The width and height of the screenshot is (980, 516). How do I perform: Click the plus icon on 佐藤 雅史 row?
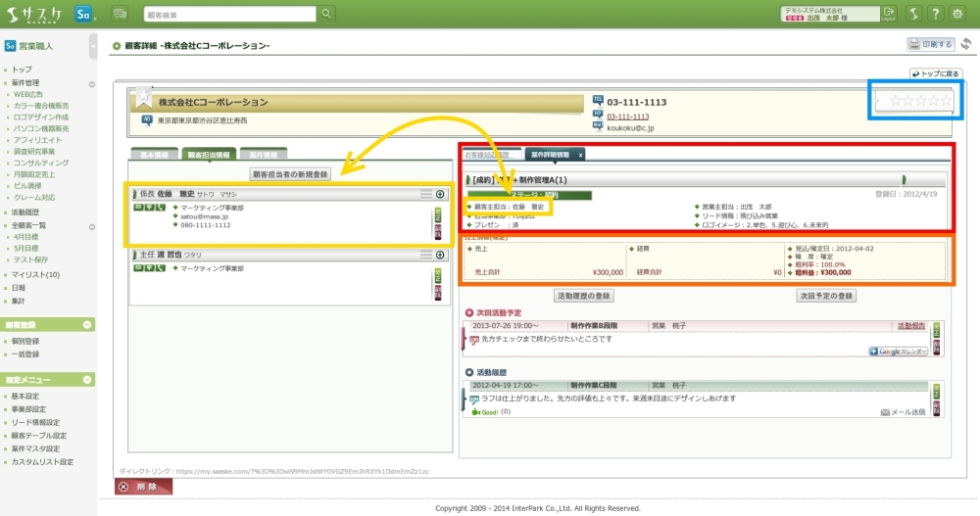(x=440, y=195)
